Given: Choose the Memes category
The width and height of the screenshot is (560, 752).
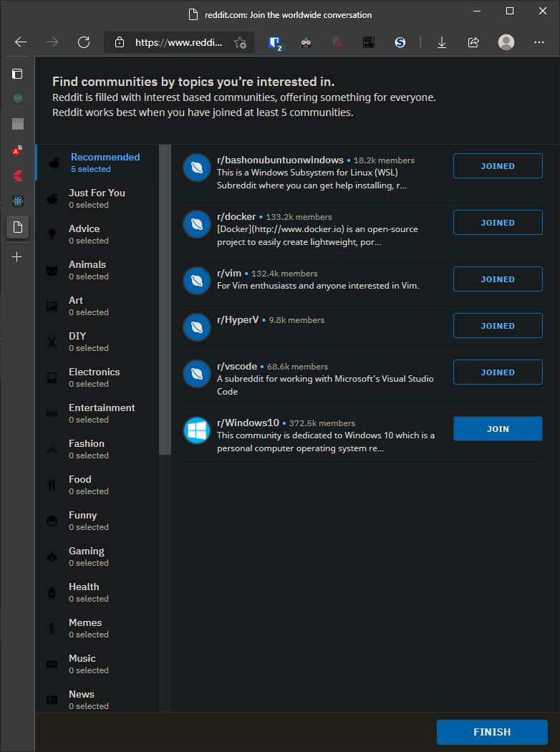Looking at the screenshot, I should click(98, 628).
